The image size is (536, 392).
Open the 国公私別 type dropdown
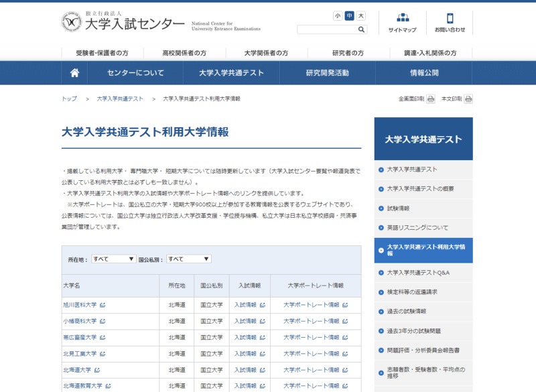tap(188, 259)
